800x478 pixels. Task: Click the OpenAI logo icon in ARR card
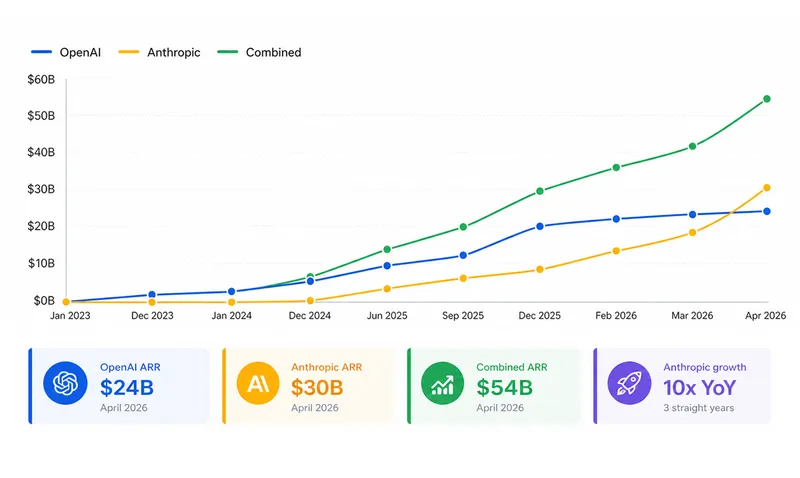point(65,383)
